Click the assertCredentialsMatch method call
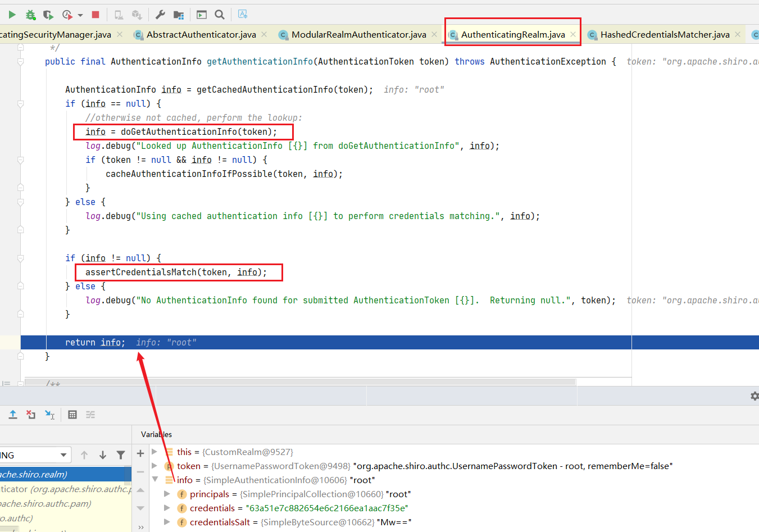Viewport: 759px width, 532px height. (140, 272)
